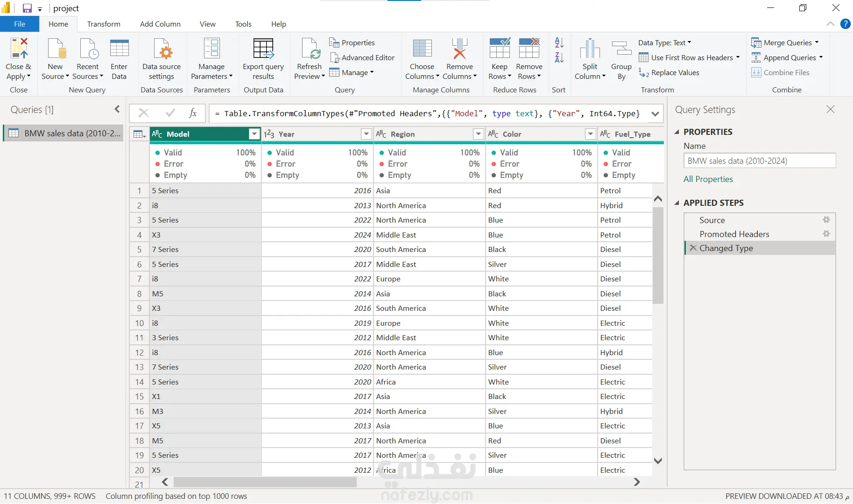Expand the formula bar

[x=655, y=114]
